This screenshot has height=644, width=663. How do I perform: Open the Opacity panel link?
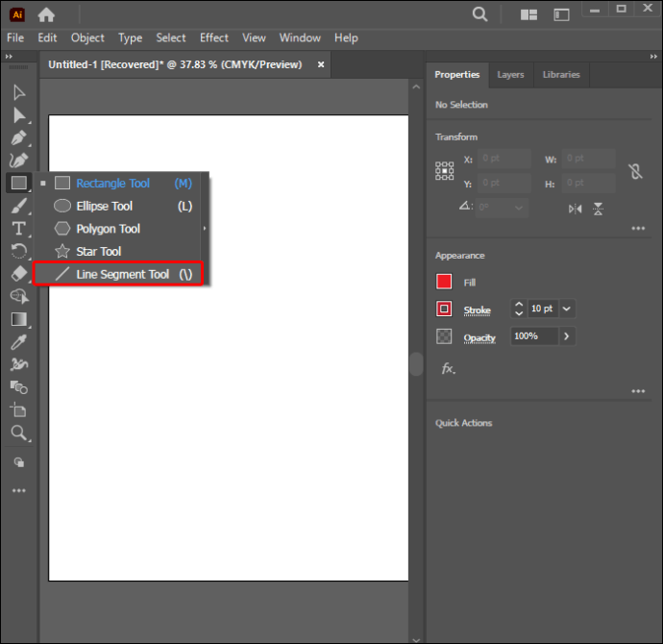point(479,337)
